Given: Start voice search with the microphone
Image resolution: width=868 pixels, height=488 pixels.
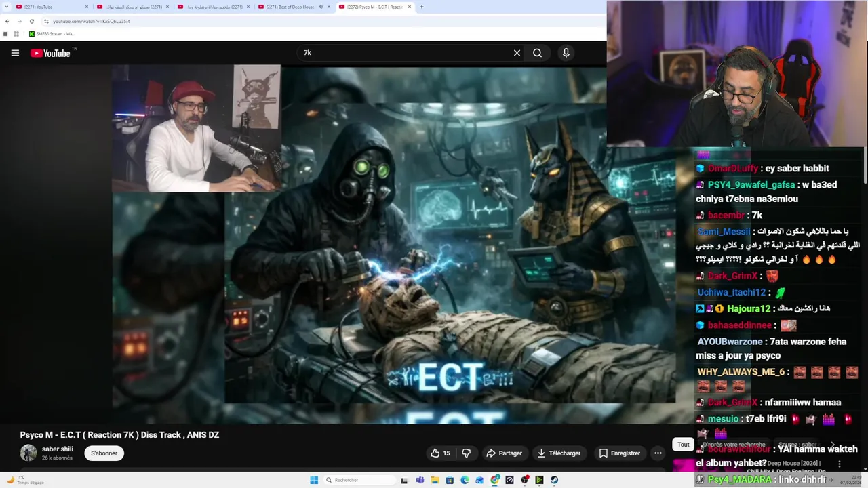Looking at the screenshot, I should click(566, 53).
